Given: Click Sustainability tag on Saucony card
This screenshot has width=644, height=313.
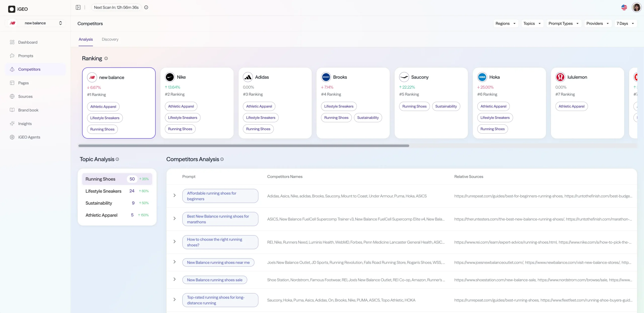Looking at the screenshot, I should point(446,106).
